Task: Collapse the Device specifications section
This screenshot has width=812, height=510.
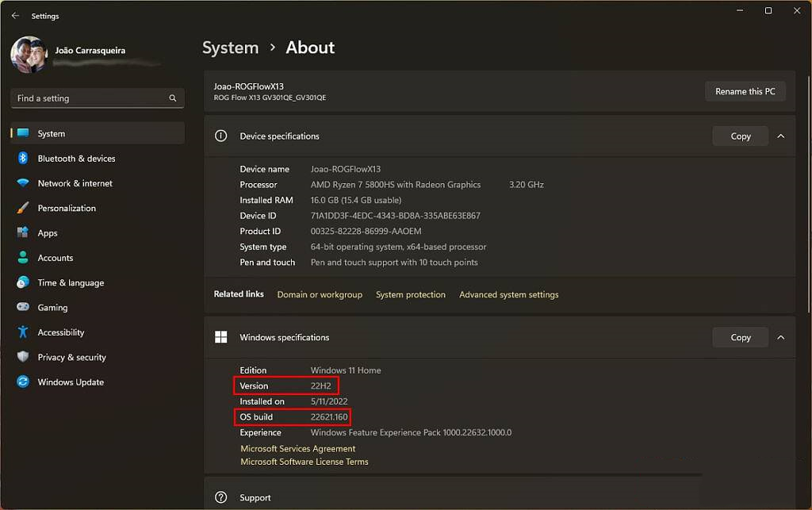Action: tap(781, 136)
